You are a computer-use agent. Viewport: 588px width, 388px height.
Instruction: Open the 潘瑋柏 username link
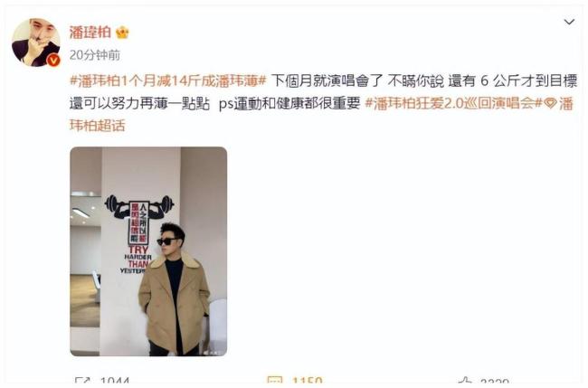click(90, 33)
